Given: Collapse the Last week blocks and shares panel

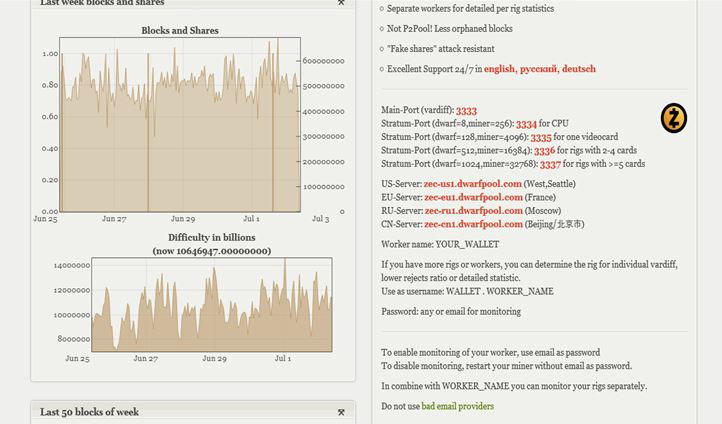Looking at the screenshot, I should pyautogui.click(x=341, y=3).
